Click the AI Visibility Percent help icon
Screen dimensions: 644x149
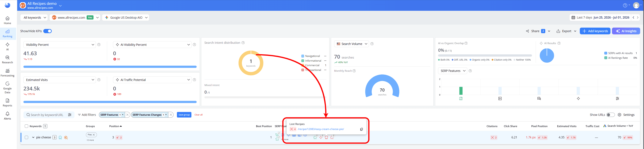point(194,44)
